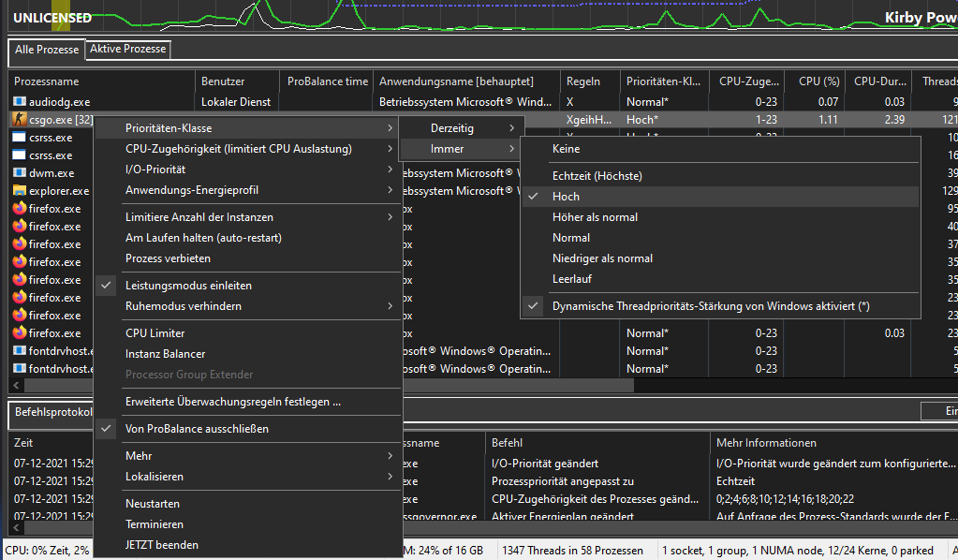Click the audiodg.exe process icon

[20, 101]
